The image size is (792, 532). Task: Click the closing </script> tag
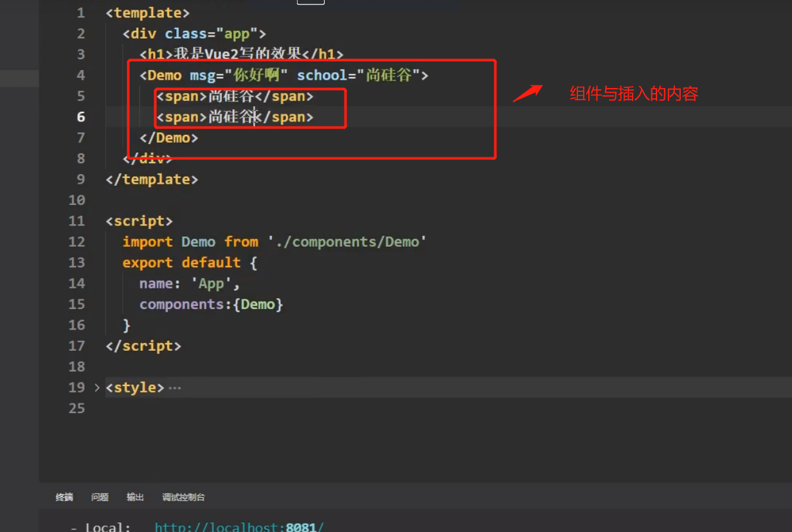(143, 346)
